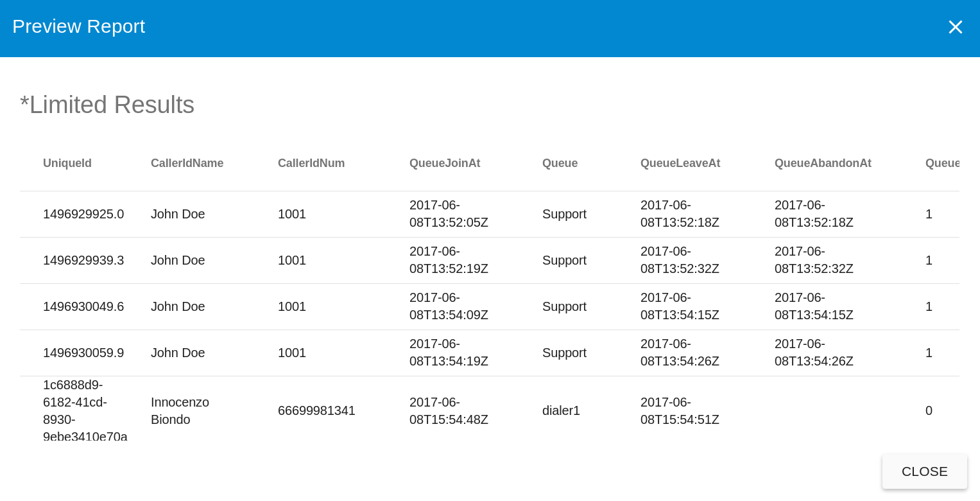This screenshot has height=501, width=980.
Task: Click the cut-off column header at far right
Action: click(941, 163)
